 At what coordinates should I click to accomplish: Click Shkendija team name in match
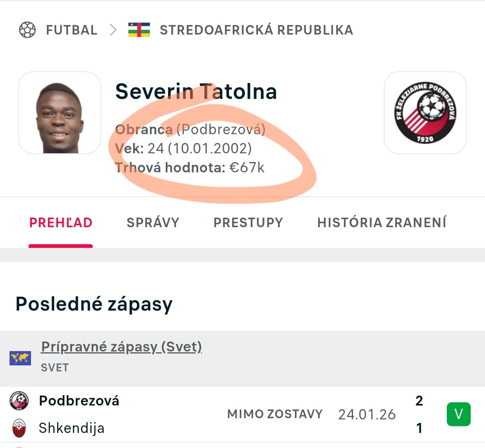coord(72,428)
